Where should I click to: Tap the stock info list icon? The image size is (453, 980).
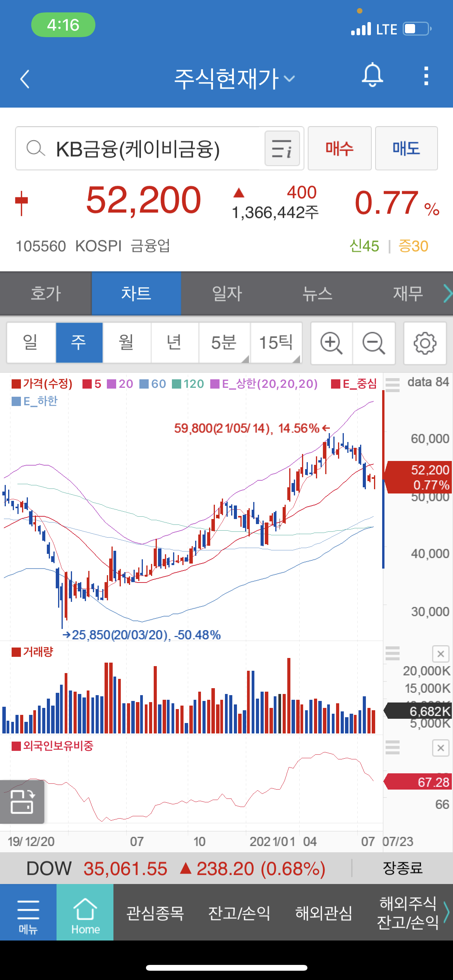click(x=282, y=149)
